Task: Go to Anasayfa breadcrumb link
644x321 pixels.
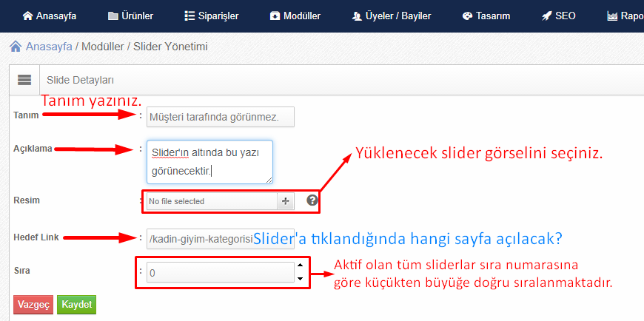Action: (49, 47)
